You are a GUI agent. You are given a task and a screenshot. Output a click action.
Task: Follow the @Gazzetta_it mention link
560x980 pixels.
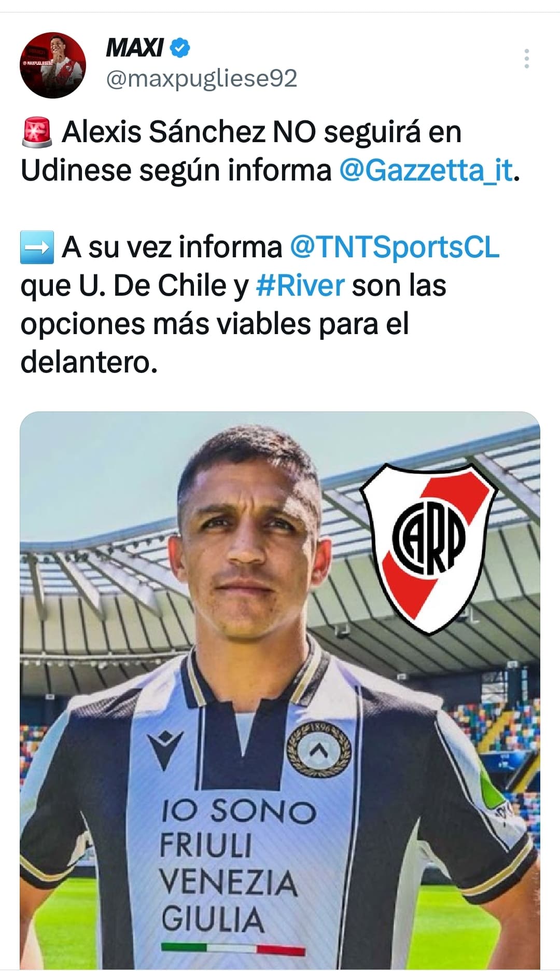426,170
